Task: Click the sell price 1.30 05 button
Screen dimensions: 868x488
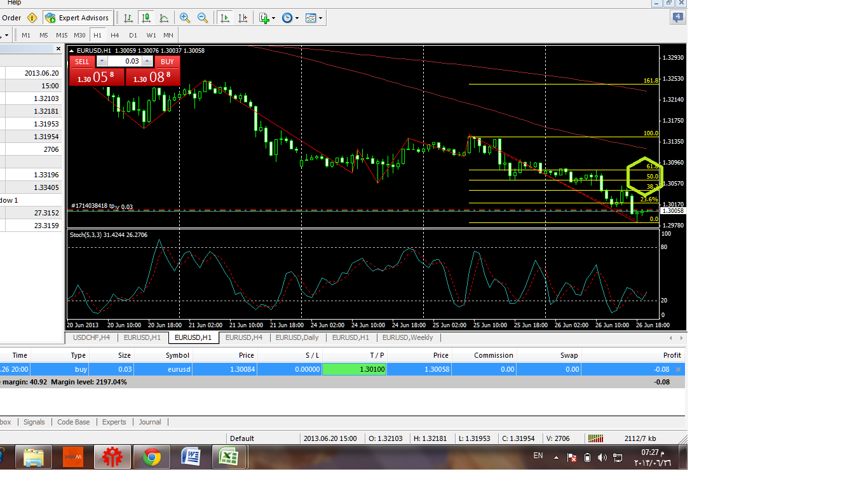Action: pos(97,77)
